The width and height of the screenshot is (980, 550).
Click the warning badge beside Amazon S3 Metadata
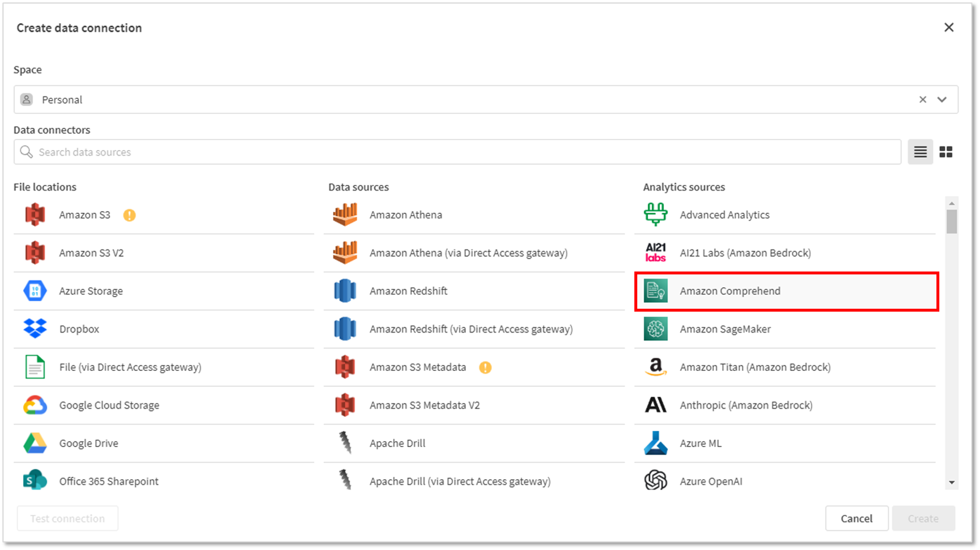tap(485, 367)
